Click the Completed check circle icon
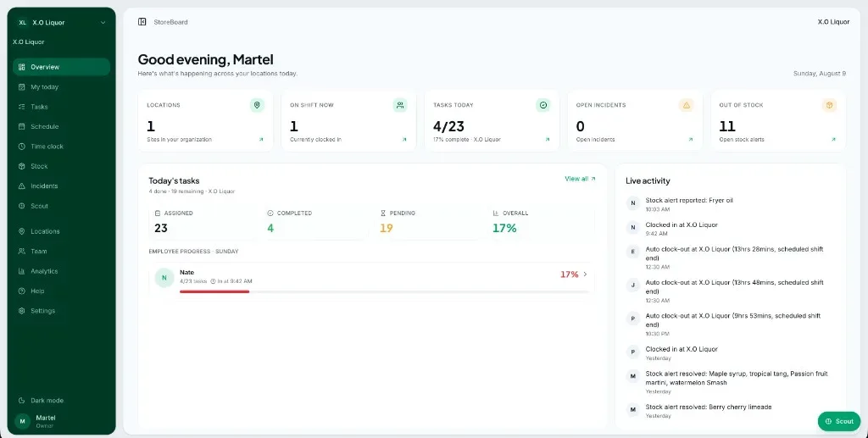The height and width of the screenshot is (438, 868). click(x=270, y=213)
